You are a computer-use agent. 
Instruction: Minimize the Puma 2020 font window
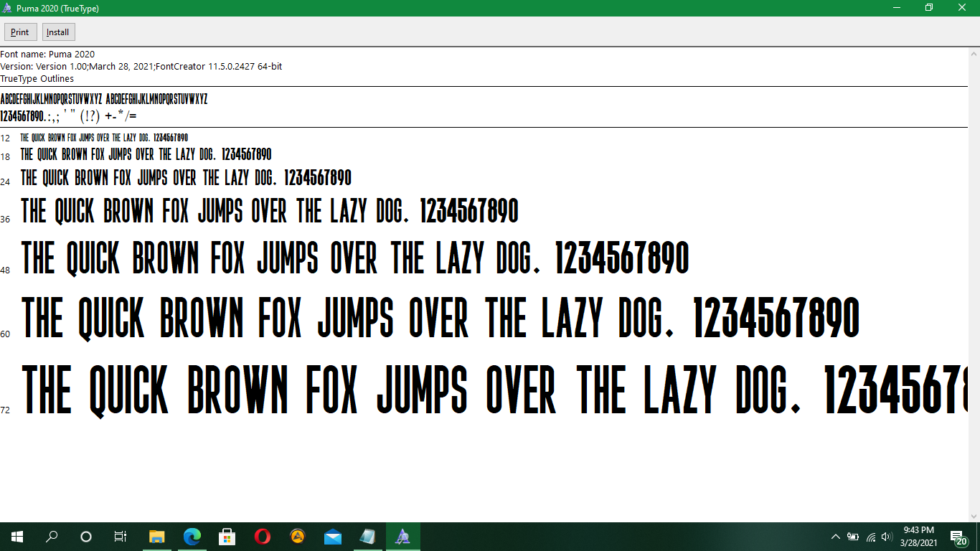897,8
